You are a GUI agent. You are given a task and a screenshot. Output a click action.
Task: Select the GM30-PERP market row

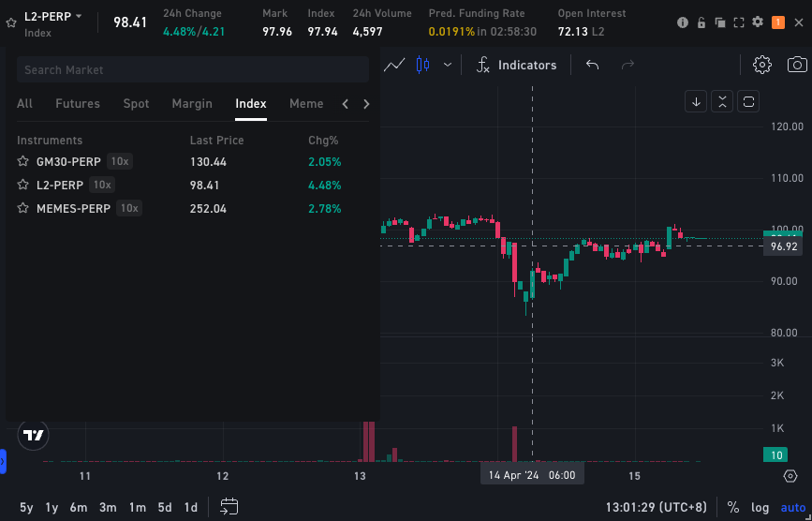(193, 161)
